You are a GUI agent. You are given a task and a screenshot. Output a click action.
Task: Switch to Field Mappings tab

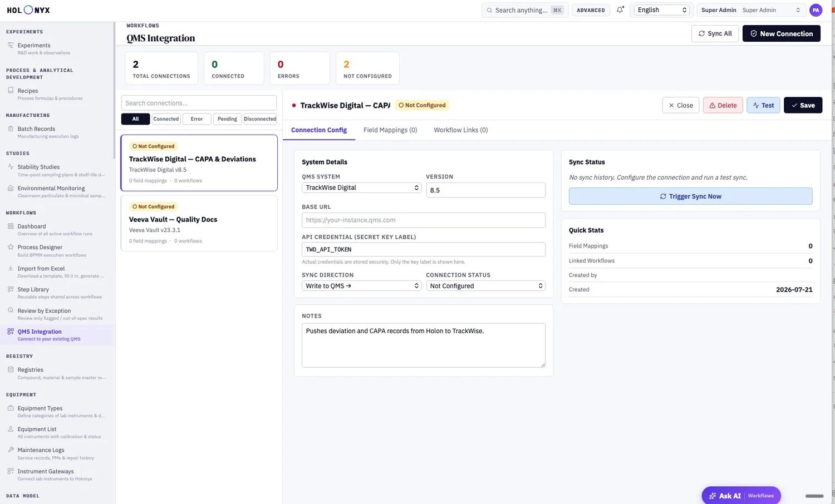coord(390,130)
